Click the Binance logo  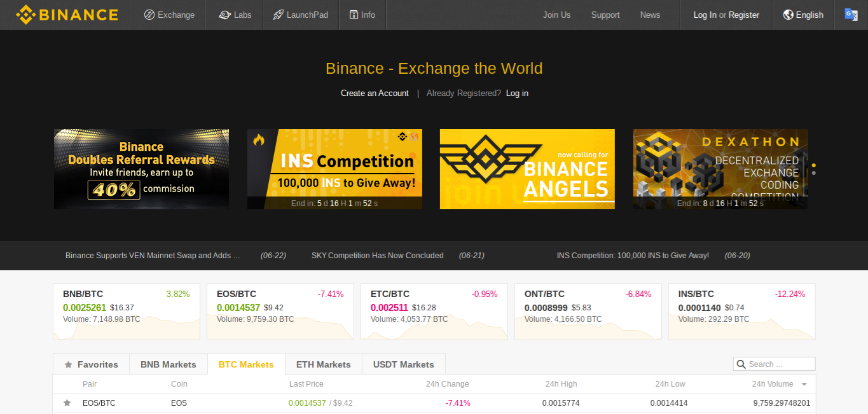tap(67, 15)
